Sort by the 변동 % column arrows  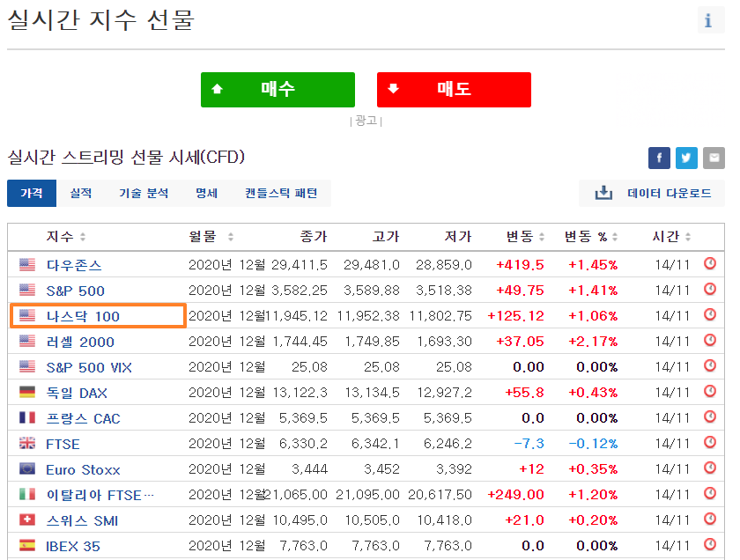[615, 237]
